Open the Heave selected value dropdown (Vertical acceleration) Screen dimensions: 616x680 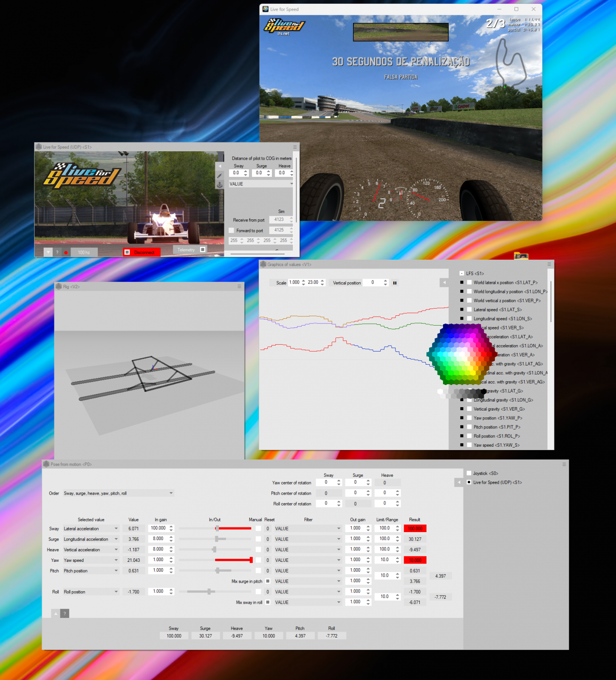click(x=91, y=550)
